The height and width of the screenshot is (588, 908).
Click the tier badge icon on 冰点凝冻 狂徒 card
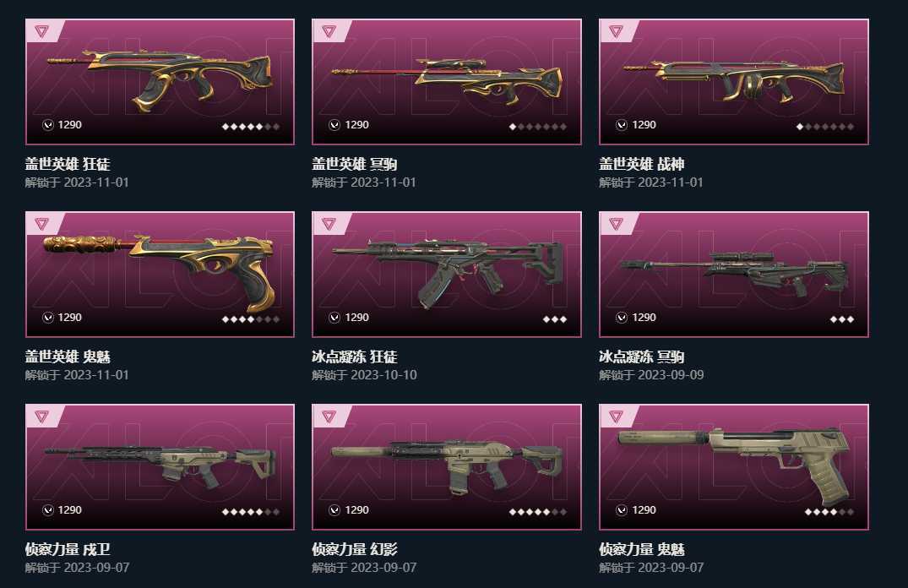[x=329, y=224]
